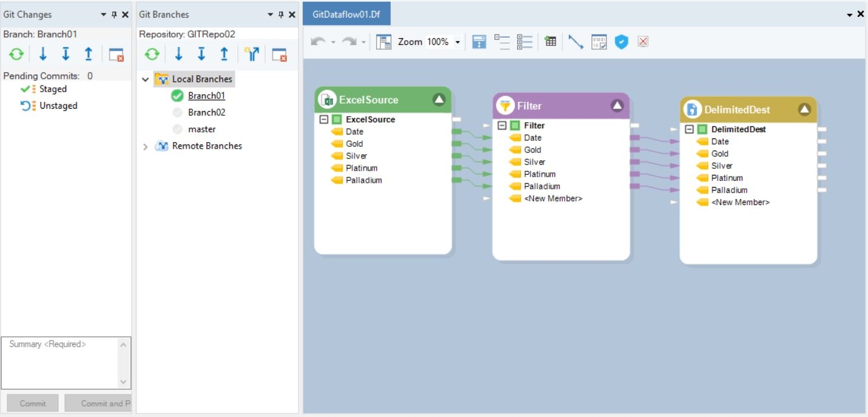Click the diagonal link line tool icon
This screenshot has height=417, width=868.
(x=576, y=42)
